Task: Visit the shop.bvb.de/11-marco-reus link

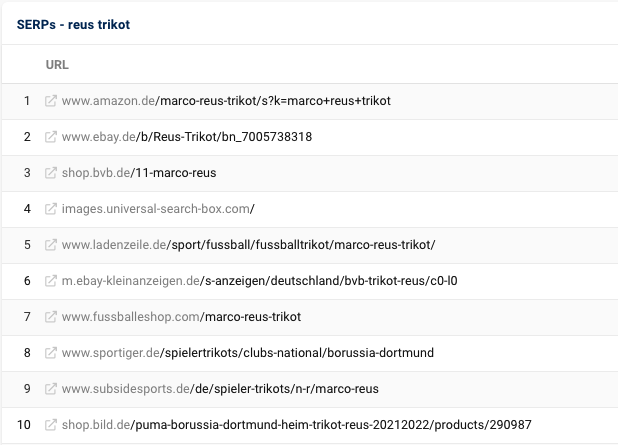Action: 139,173
